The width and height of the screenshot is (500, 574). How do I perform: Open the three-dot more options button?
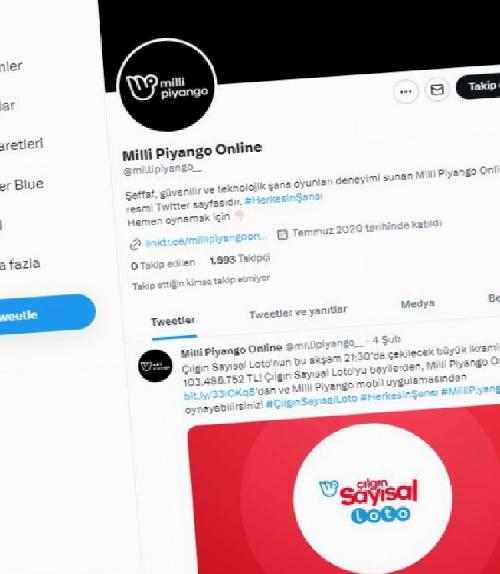(406, 92)
